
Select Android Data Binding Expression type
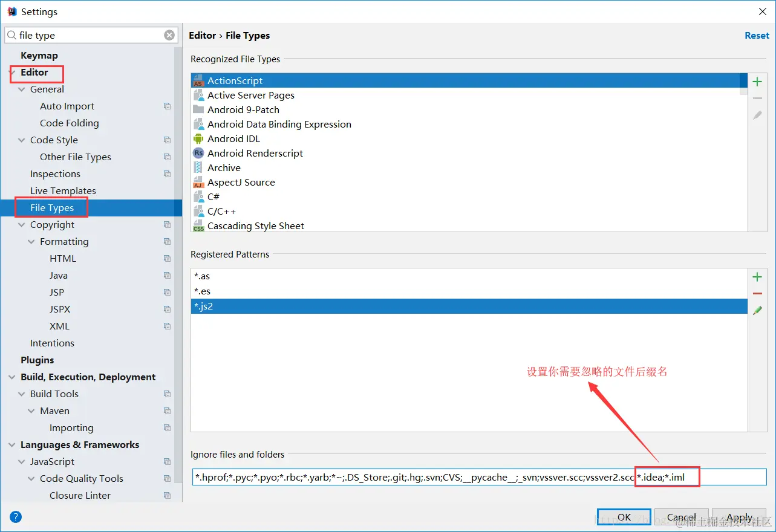pos(465,125)
